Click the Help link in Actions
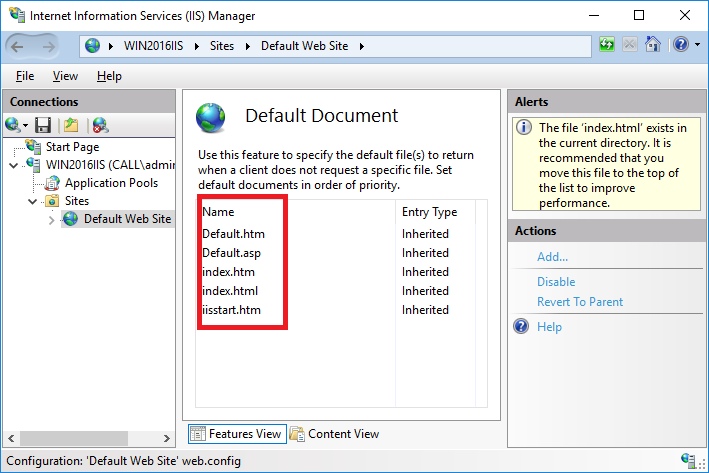This screenshot has height=473, width=709. 549,326
